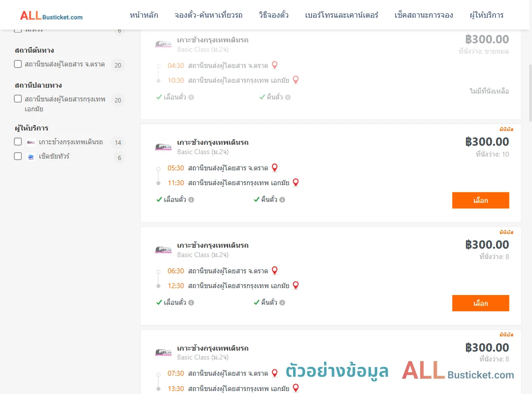Image resolution: width=532 pixels, height=394 pixels.
Task: Select the 05:30 trip with เลือก button
Action: pyautogui.click(x=480, y=200)
